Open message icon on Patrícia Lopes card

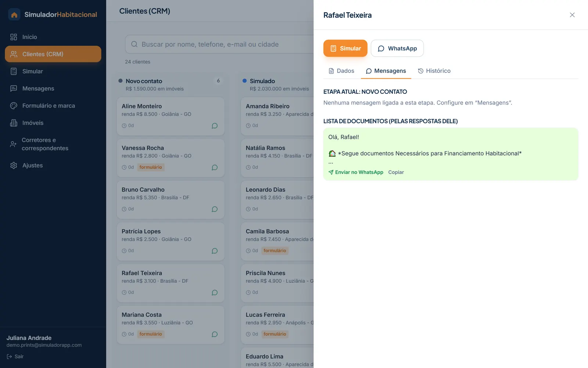215,251
